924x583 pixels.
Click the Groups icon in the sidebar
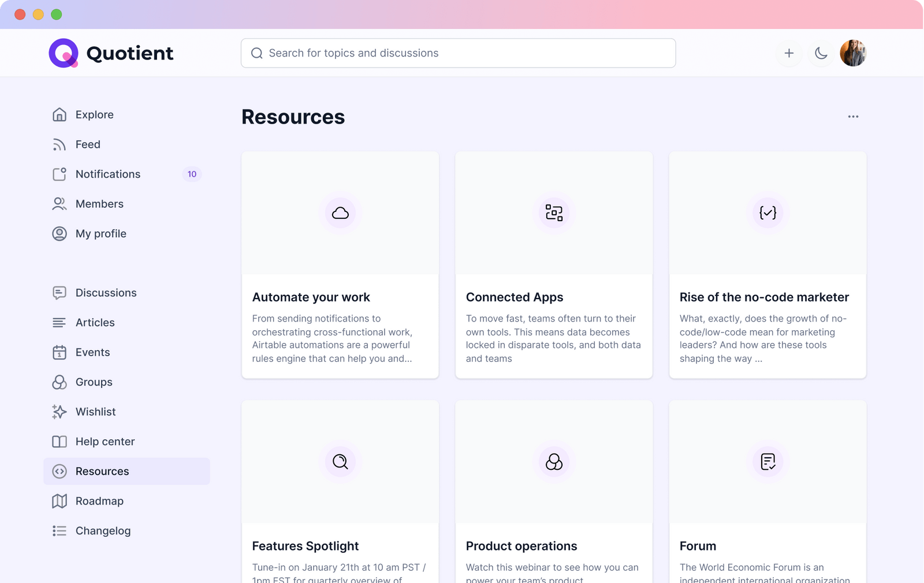click(x=59, y=382)
